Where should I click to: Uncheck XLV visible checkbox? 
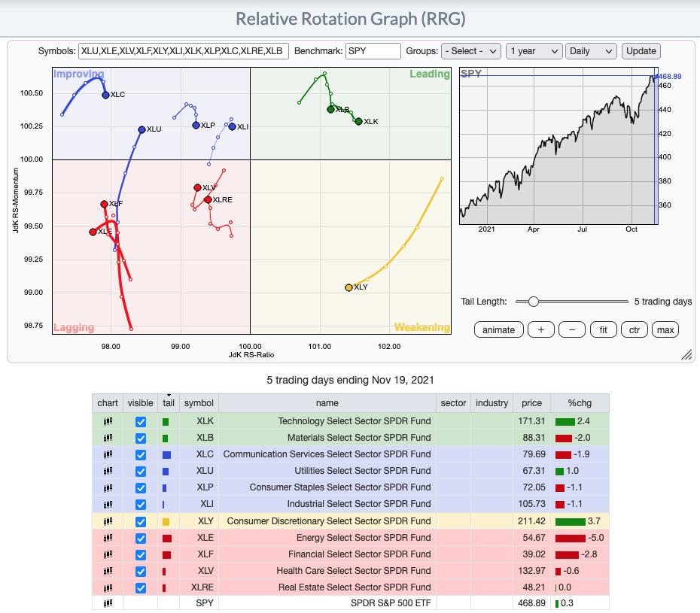click(x=141, y=571)
